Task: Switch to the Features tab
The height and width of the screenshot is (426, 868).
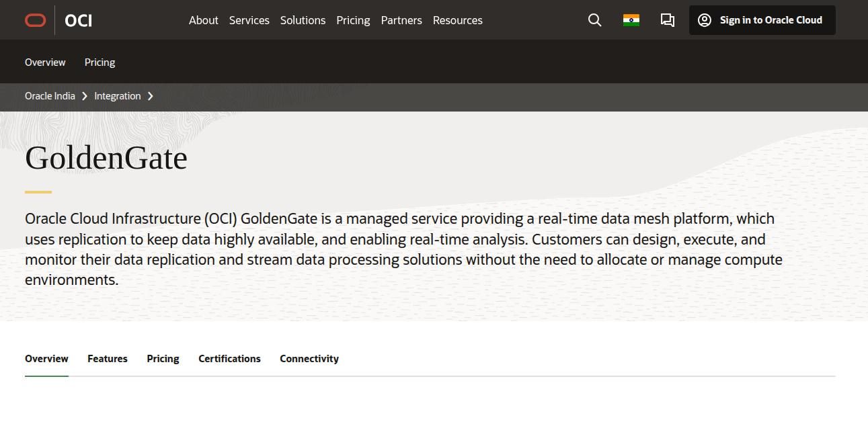Action: tap(108, 359)
